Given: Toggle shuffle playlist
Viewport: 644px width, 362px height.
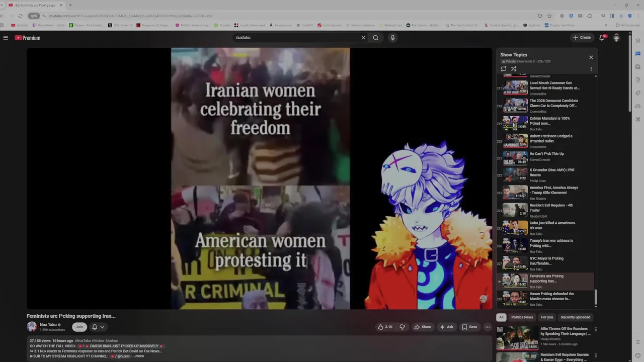Looking at the screenshot, I should click(514, 69).
